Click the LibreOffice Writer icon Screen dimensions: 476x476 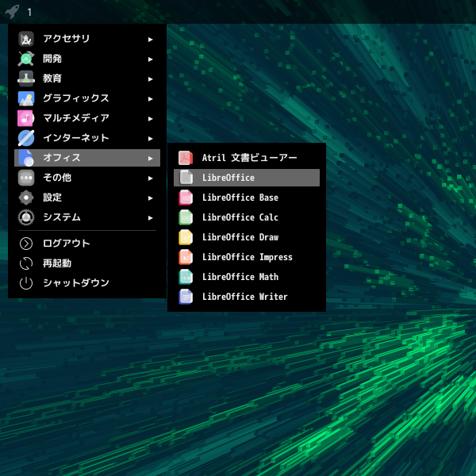click(186, 297)
